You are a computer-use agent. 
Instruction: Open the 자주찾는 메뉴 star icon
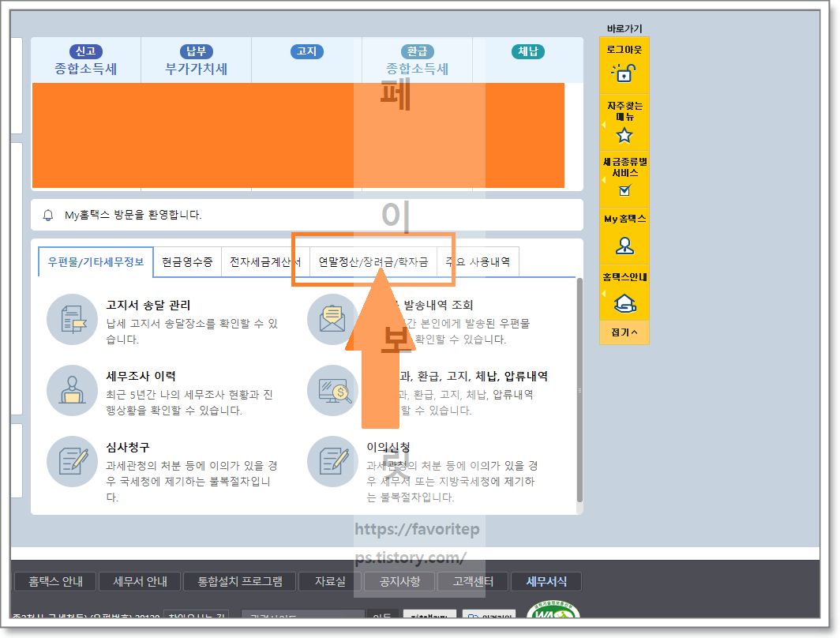pyautogui.click(x=624, y=135)
